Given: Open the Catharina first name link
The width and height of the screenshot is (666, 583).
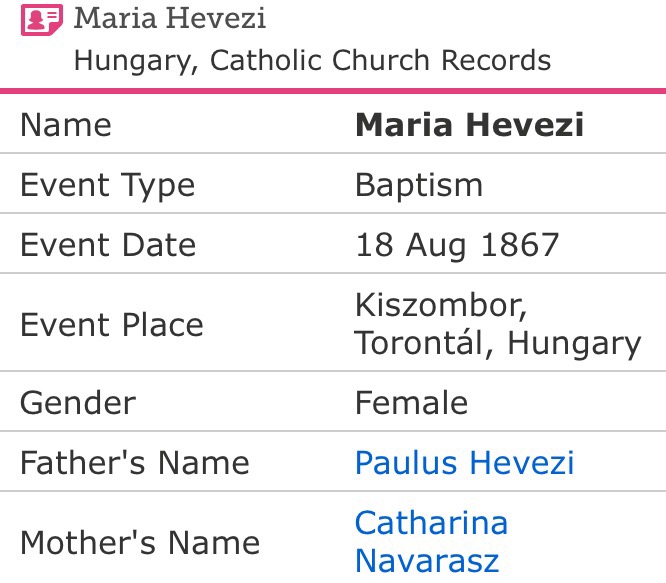Looking at the screenshot, I should pyautogui.click(x=431, y=523).
